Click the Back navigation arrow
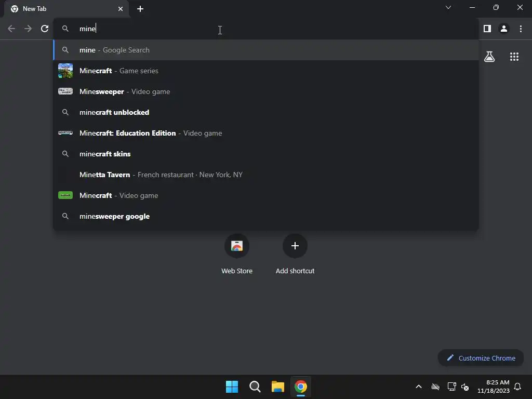 coord(11,29)
